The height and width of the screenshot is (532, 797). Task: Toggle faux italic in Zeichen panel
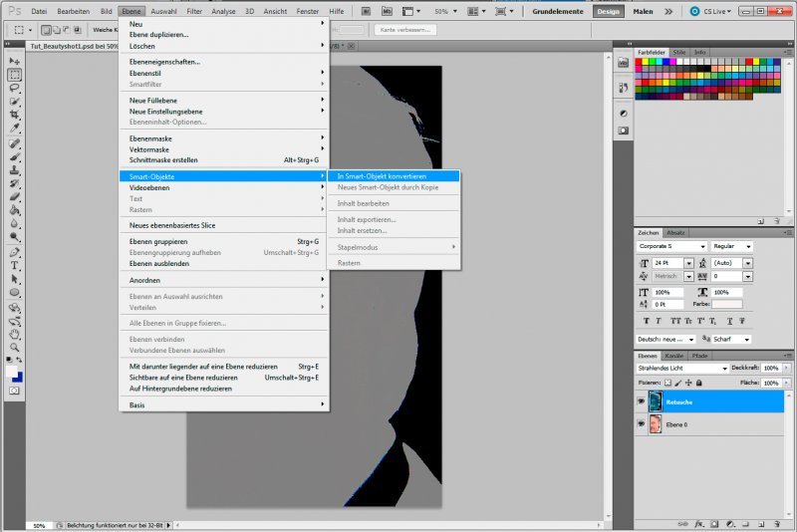pos(659,321)
